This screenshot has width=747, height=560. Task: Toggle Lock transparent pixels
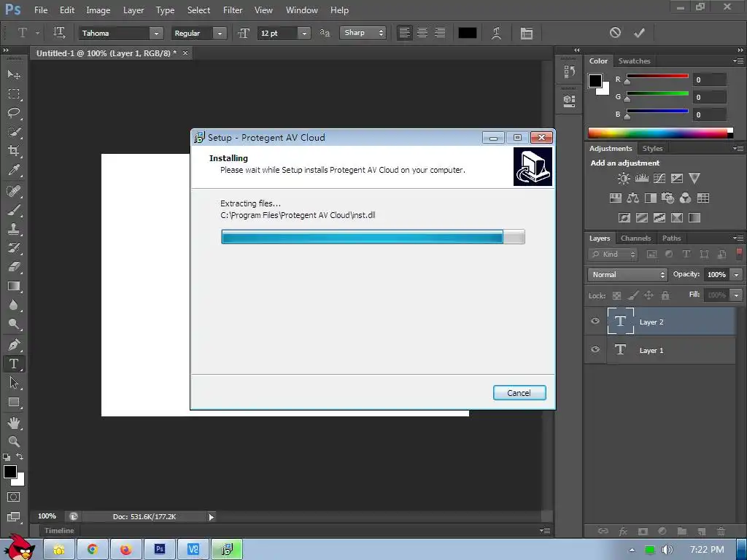pyautogui.click(x=616, y=296)
